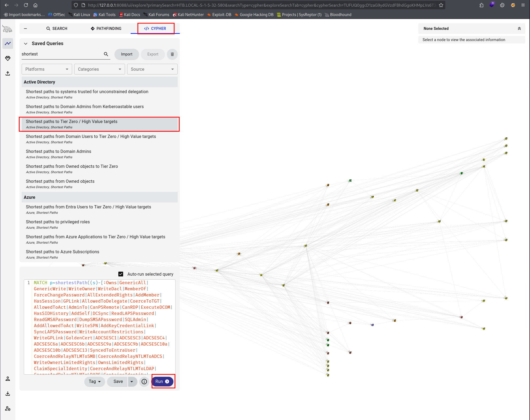Image resolution: width=530 pixels, height=420 pixels.
Task: Click the info icon beside the Run button
Action: pyautogui.click(x=144, y=382)
